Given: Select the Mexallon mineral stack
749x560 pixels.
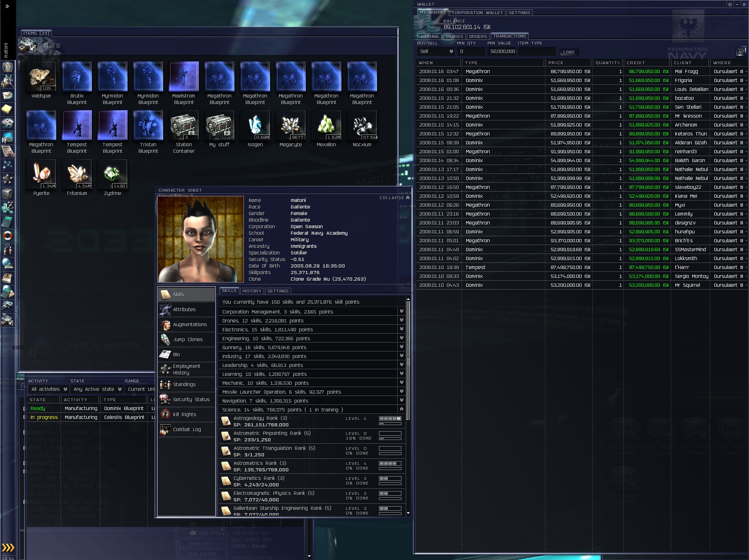Looking at the screenshot, I should click(x=326, y=129).
